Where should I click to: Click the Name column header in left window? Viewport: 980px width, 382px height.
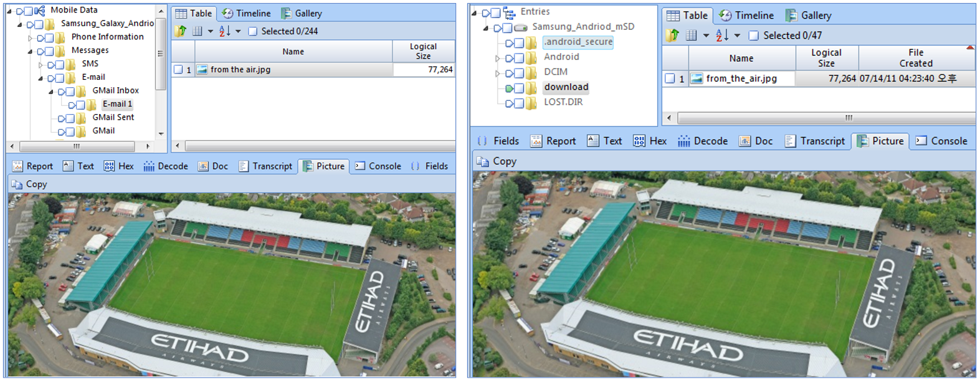293,52
